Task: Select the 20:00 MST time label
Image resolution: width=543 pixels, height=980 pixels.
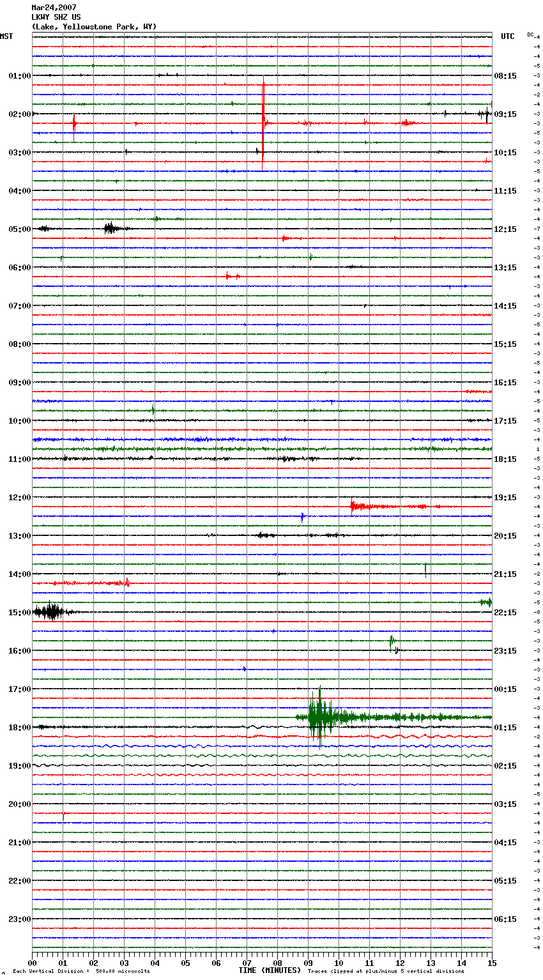Action: (19, 804)
